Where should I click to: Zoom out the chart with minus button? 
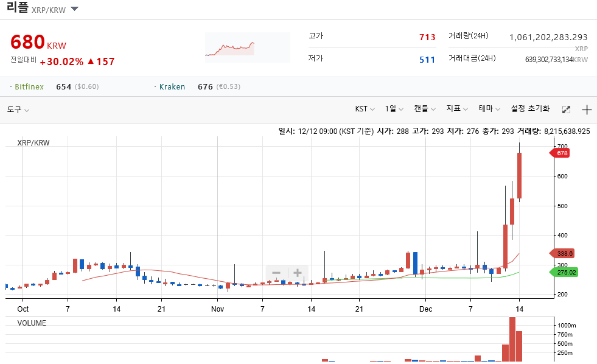click(x=276, y=273)
